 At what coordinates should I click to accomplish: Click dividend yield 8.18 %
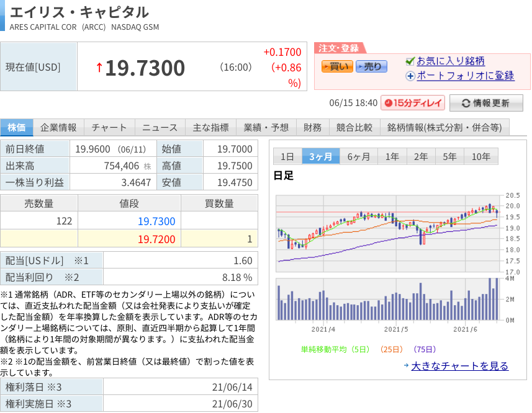pos(237,277)
